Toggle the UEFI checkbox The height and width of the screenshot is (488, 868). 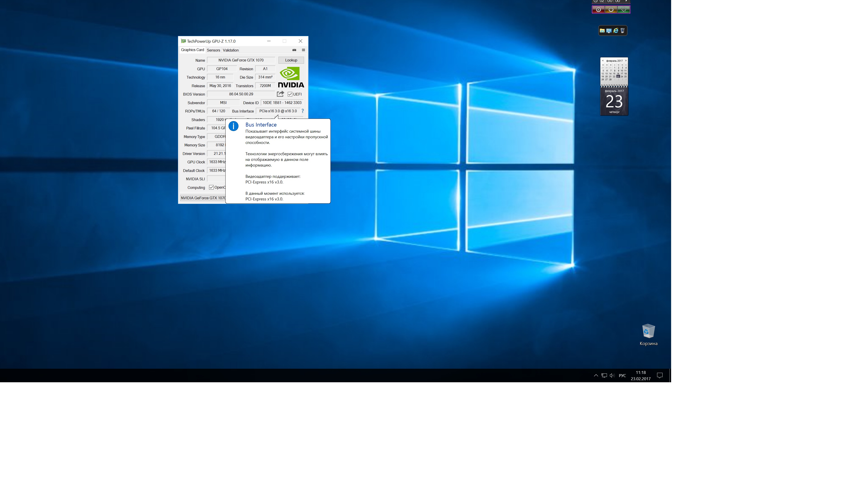click(290, 94)
